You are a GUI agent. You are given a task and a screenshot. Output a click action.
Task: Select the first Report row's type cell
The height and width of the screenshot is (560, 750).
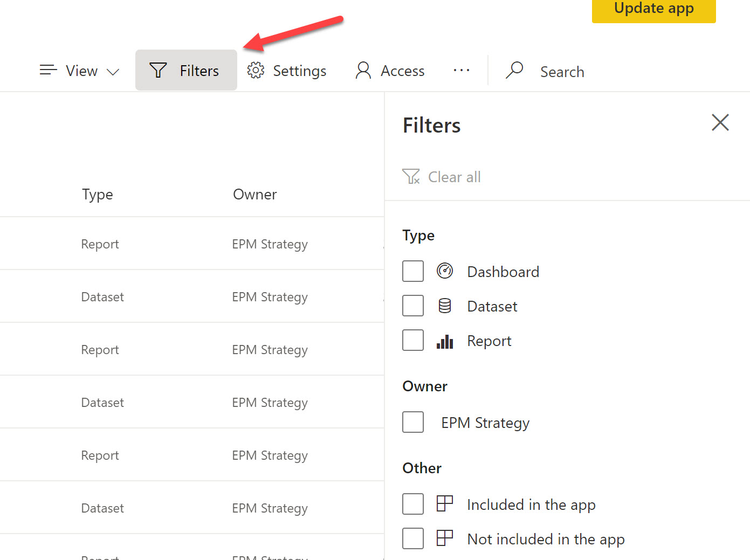tap(100, 244)
